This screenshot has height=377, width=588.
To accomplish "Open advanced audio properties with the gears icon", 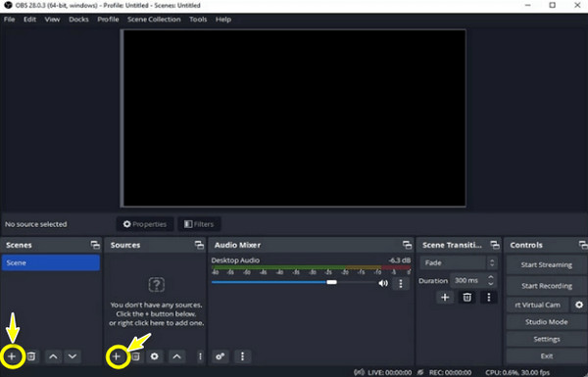I will pyautogui.click(x=220, y=356).
